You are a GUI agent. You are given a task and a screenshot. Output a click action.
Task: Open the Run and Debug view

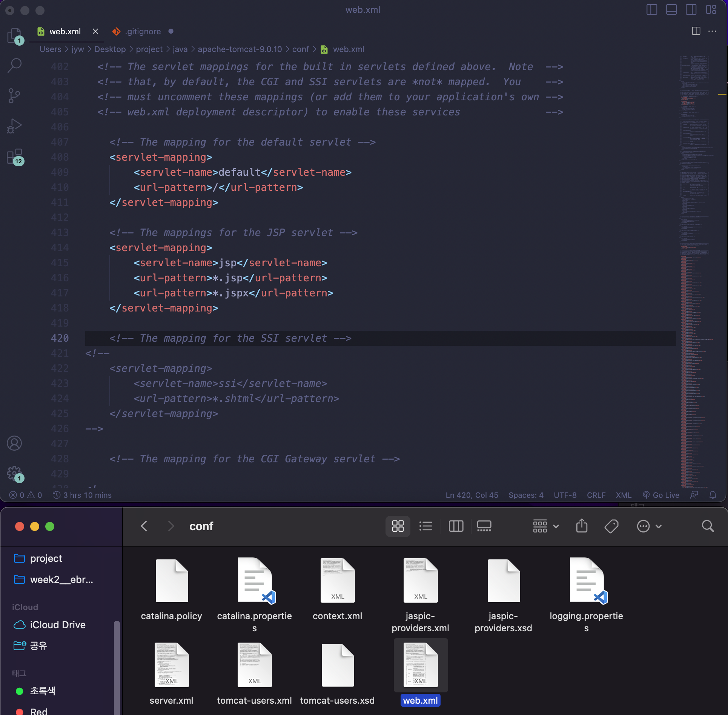(15, 126)
